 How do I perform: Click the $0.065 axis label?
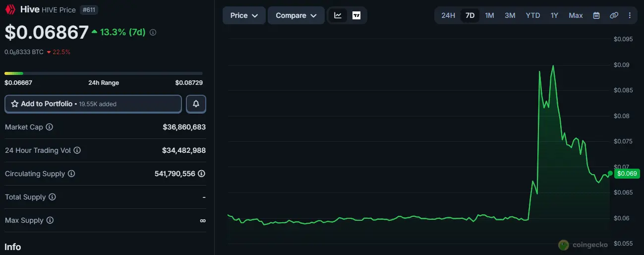click(x=623, y=192)
